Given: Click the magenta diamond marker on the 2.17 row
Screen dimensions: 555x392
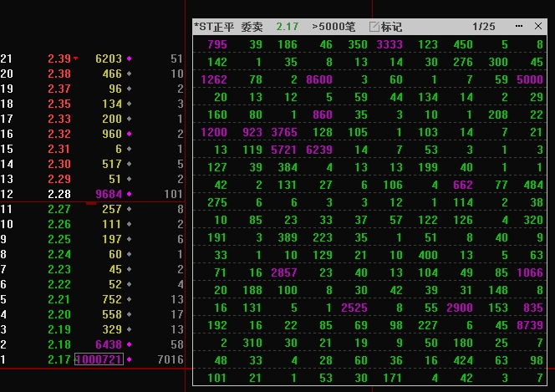Looking at the screenshot, I should click(130, 359).
